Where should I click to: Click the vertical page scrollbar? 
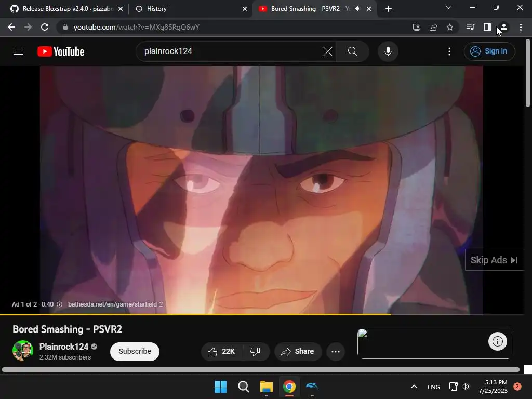pos(528,73)
